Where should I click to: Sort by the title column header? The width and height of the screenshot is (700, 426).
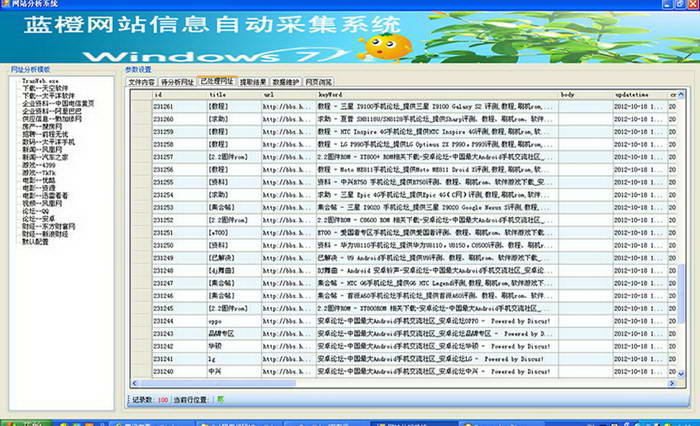234,95
